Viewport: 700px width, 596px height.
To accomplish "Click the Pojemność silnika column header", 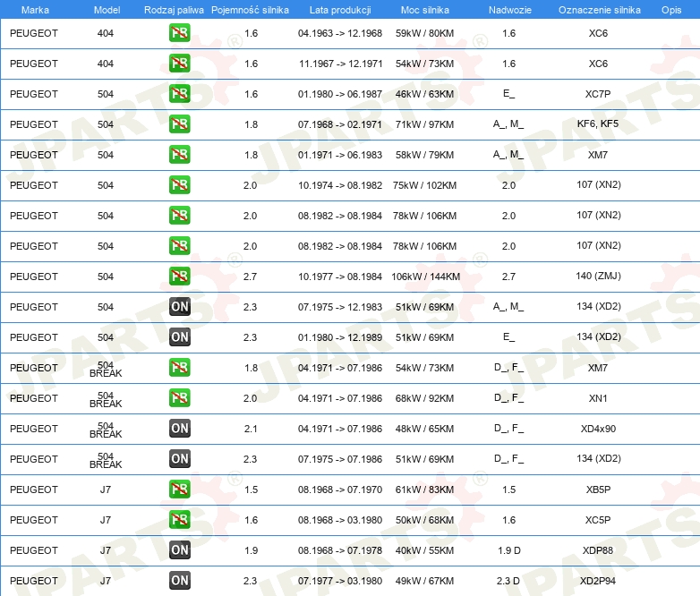I will point(250,10).
